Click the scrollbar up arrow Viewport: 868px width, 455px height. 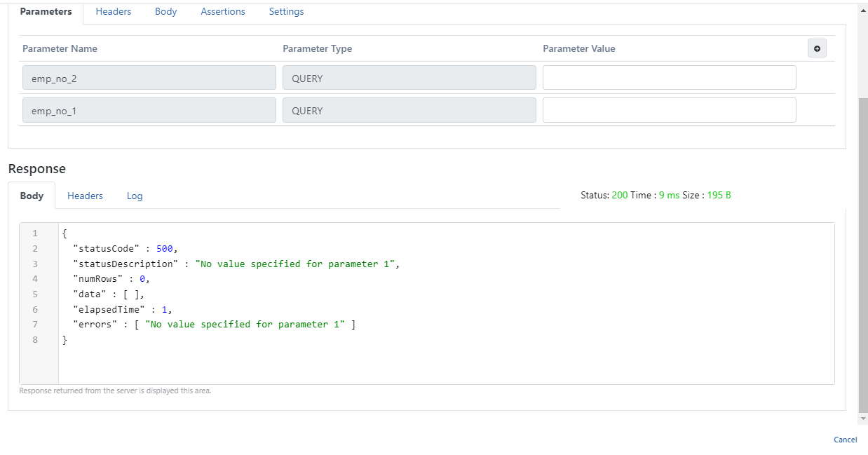click(862, 11)
